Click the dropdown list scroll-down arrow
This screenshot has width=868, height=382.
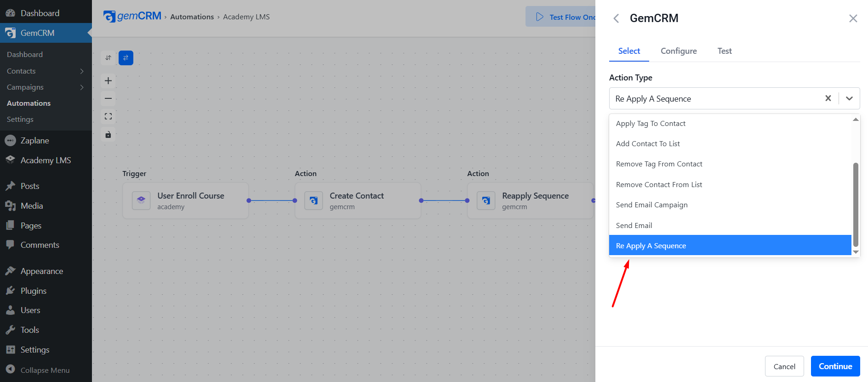click(856, 252)
